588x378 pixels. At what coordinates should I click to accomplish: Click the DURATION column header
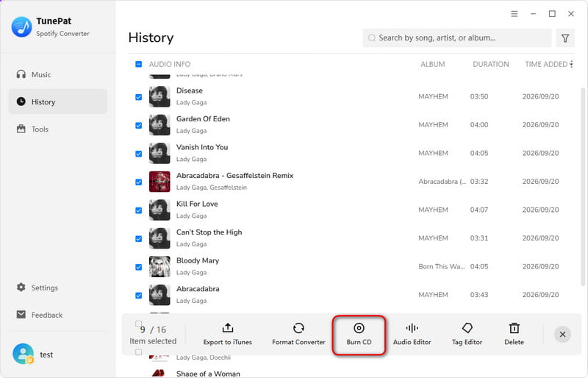click(x=490, y=64)
